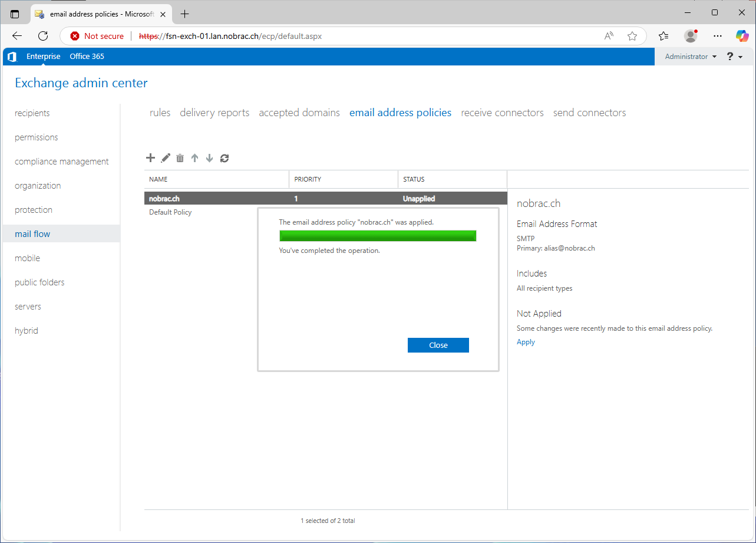756x543 pixels.
Task: Click '1 selected of 2 total' status
Action: (328, 521)
